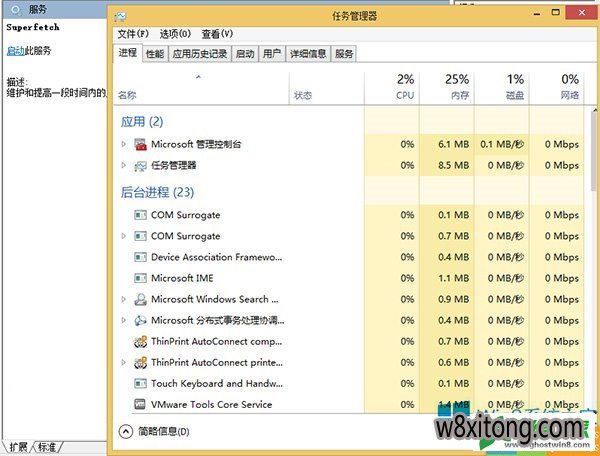Screen dimensions: 600x456
Task: Click the first ThinPrint AutoConnect icon
Action: tap(140, 341)
